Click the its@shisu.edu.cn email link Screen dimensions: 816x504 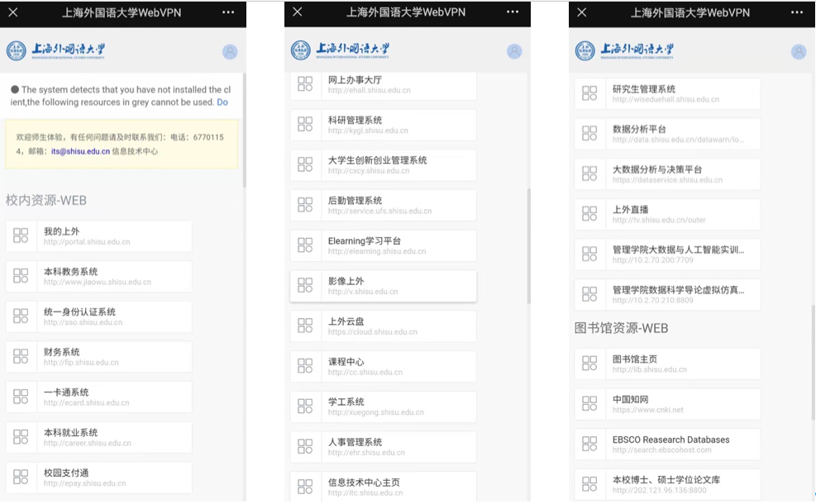point(80,152)
